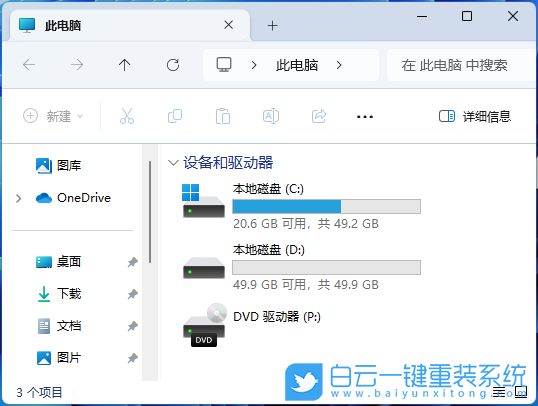Click DVD 驱动器 (P:) label
Image resolution: width=538 pixels, height=406 pixels.
[x=277, y=316]
